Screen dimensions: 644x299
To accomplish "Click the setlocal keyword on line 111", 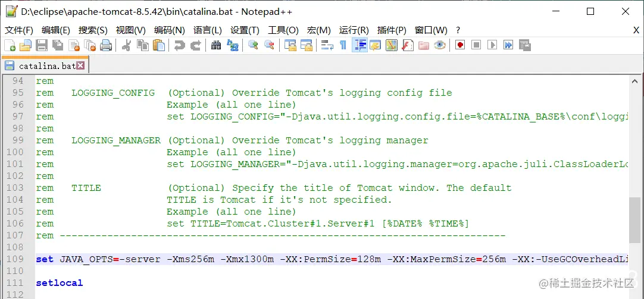I will [60, 283].
